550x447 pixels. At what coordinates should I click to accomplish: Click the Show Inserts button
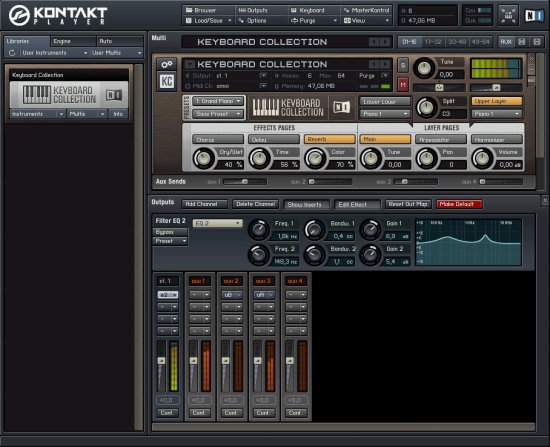click(306, 204)
